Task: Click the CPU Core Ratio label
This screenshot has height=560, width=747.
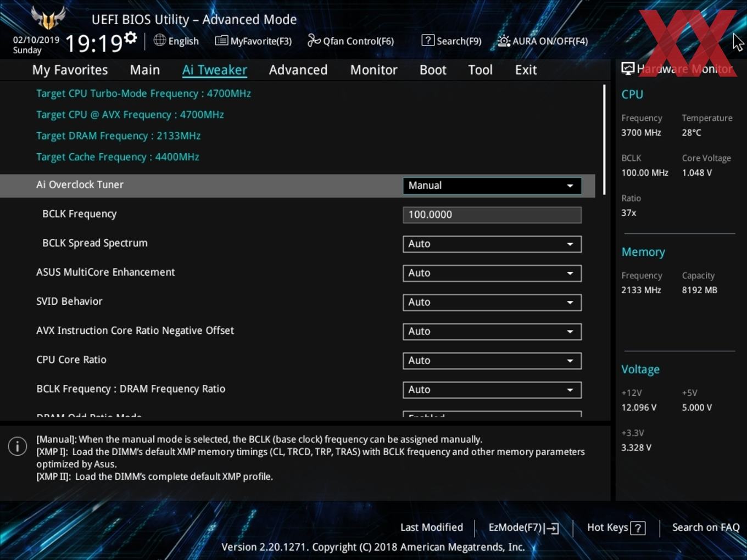Action: pos(71,360)
